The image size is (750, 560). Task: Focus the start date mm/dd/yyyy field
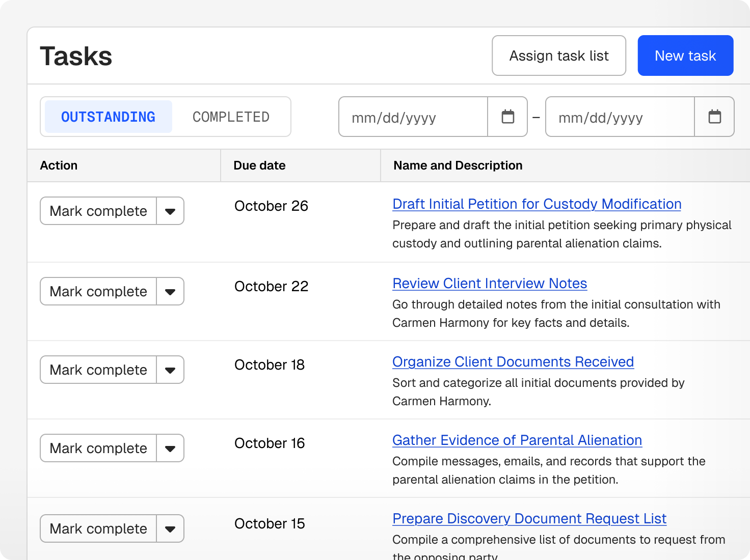(x=413, y=117)
